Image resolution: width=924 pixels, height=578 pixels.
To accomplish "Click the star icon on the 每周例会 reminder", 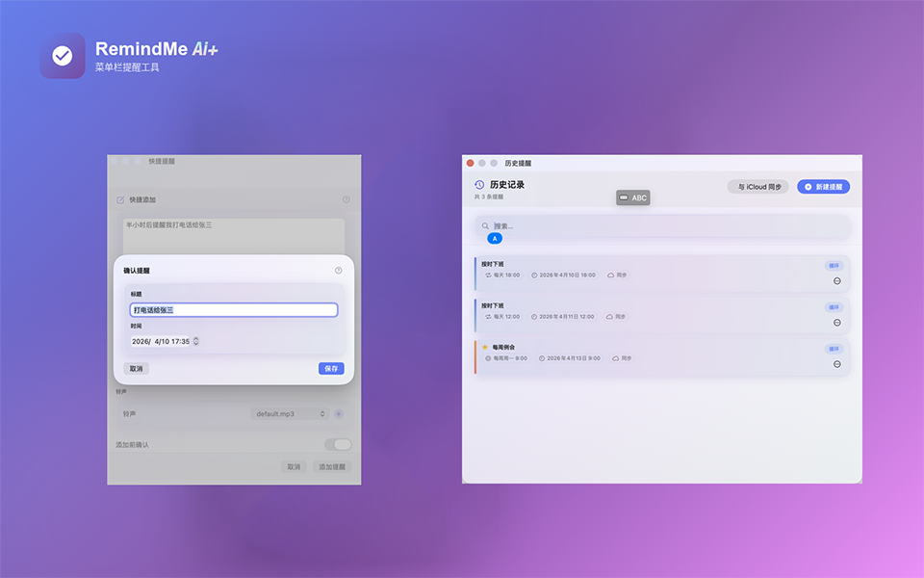I will [x=485, y=347].
